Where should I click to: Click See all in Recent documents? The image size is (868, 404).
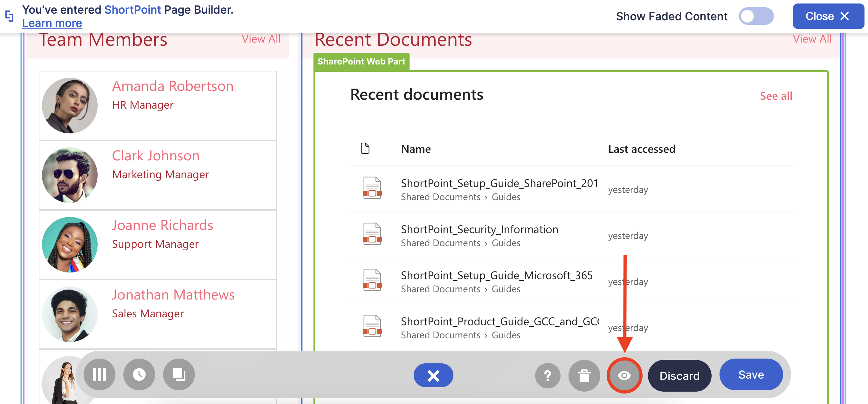[x=776, y=96]
